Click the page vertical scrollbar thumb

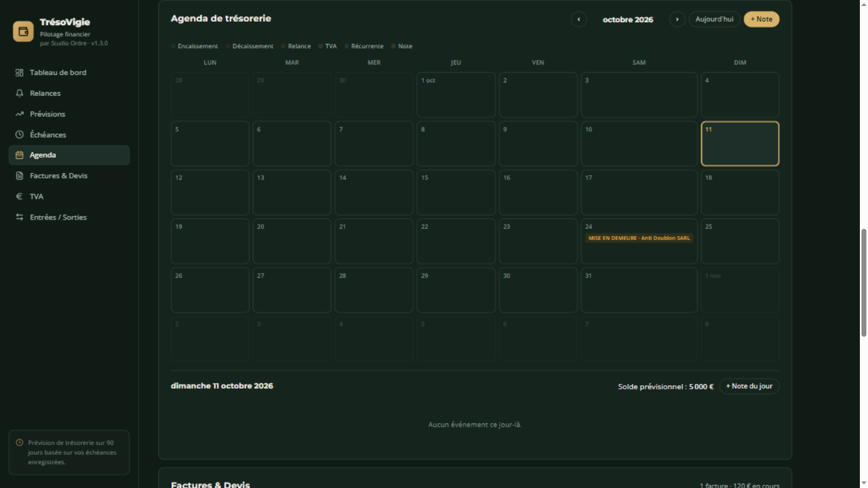tap(864, 282)
